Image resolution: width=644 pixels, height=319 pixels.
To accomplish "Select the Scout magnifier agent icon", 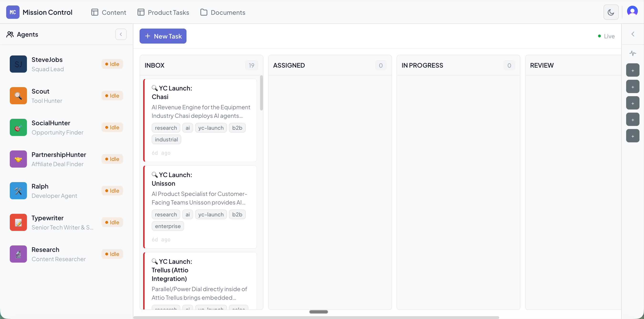I will [x=18, y=96].
